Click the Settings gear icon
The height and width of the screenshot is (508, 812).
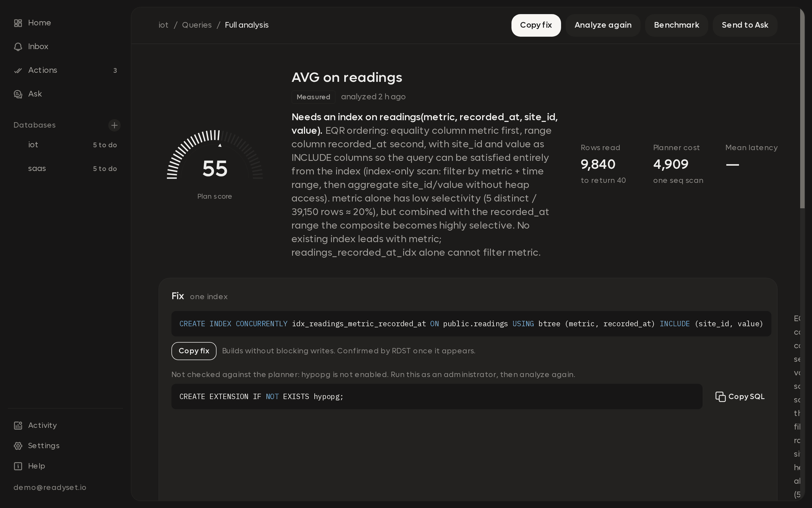click(18, 446)
